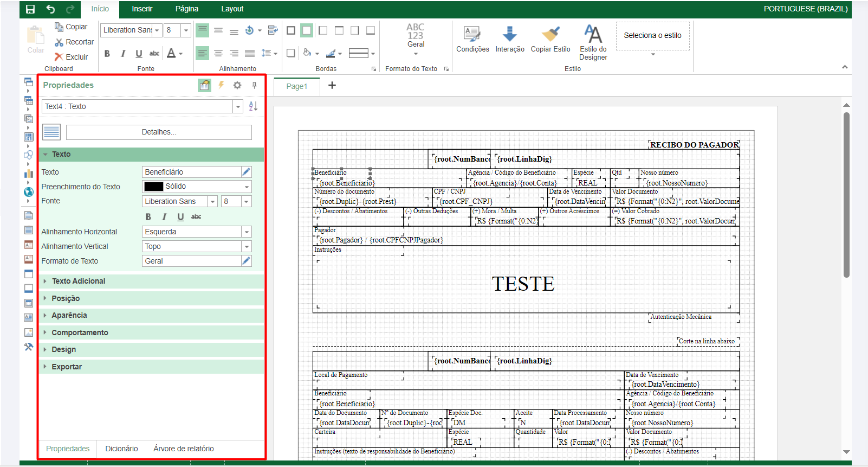The height and width of the screenshot is (467, 868).
Task: Switch to the Dicionário tab
Action: (121, 449)
